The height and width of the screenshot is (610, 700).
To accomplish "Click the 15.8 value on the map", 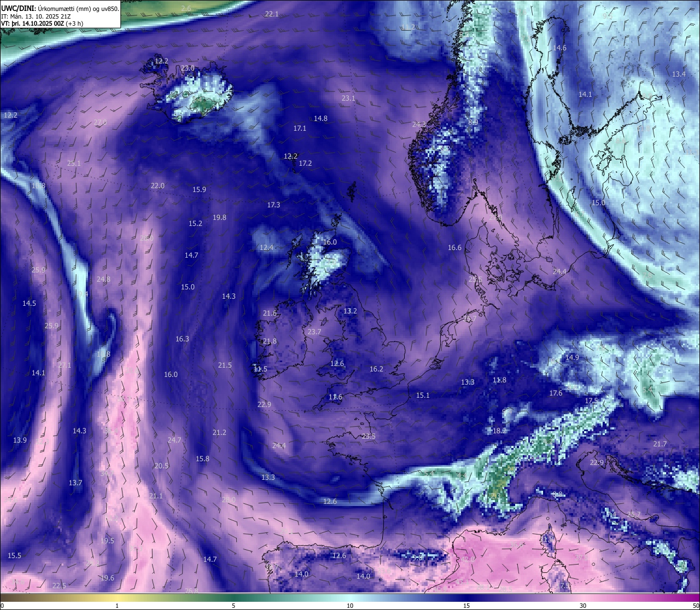I will (x=202, y=458).
